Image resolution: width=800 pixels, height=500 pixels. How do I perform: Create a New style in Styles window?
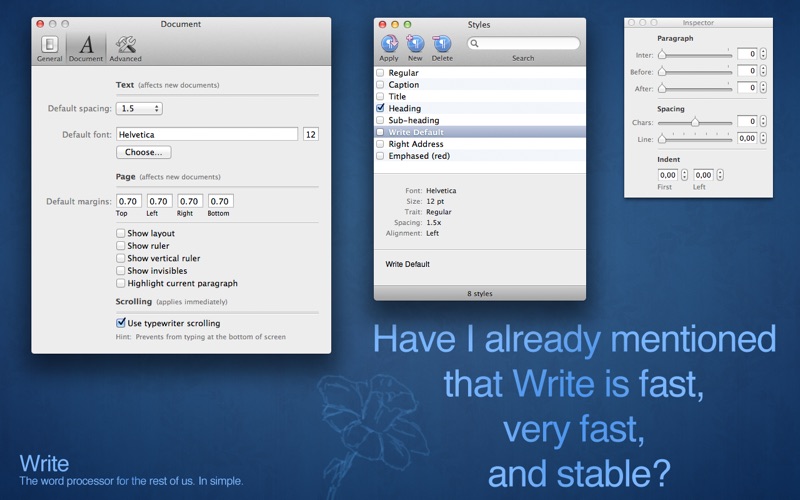click(x=415, y=48)
